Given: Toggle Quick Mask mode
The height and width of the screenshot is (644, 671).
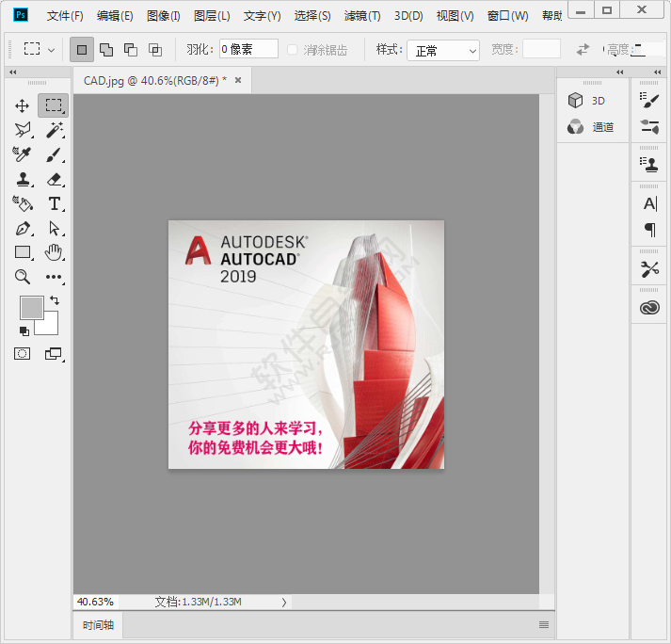Looking at the screenshot, I should 23,354.
